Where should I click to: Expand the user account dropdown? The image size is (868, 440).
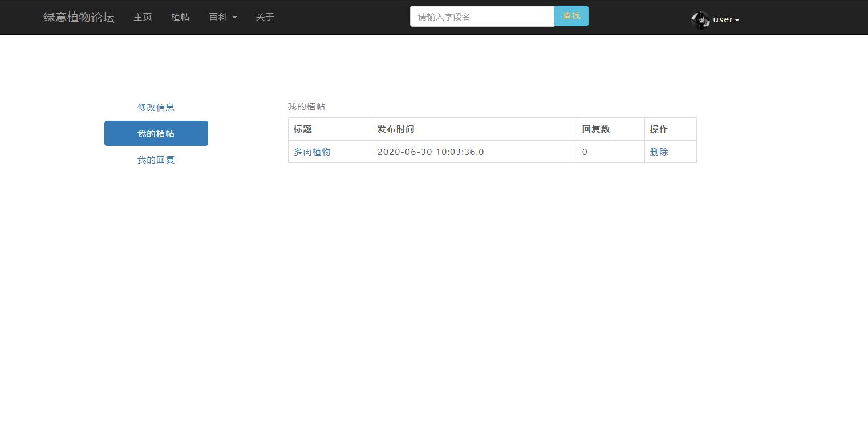[x=724, y=19]
